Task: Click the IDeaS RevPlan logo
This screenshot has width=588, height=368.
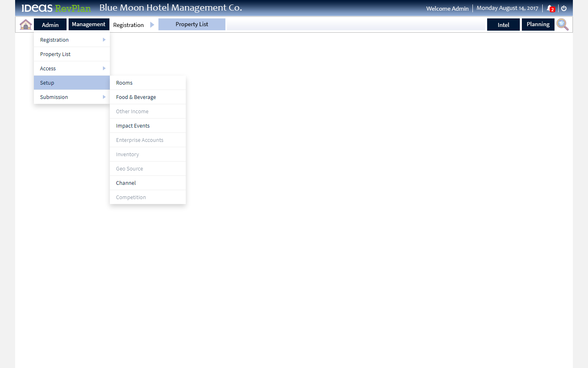Action: pyautogui.click(x=55, y=8)
